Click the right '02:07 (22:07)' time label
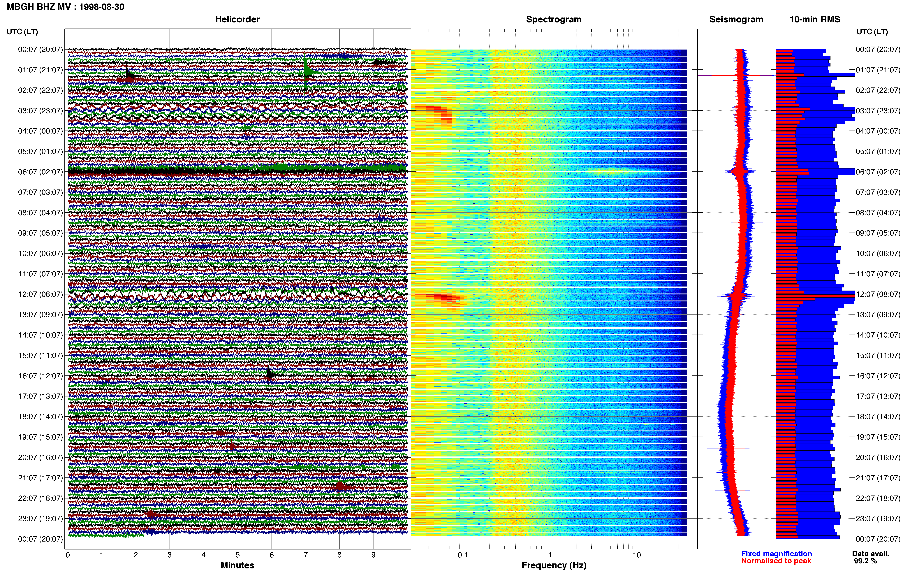The image size is (924, 578). pos(878,90)
